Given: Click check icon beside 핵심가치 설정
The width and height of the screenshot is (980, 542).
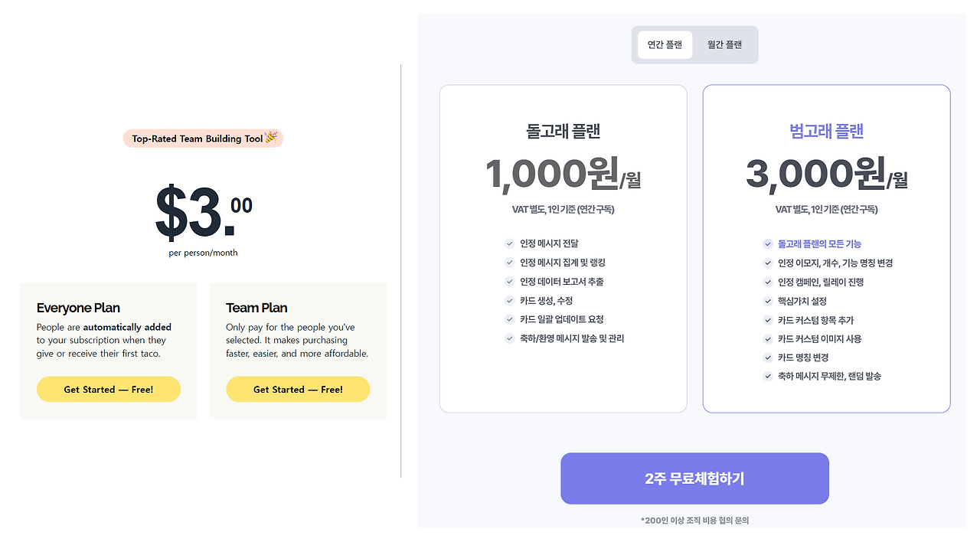Looking at the screenshot, I should click(x=768, y=301).
